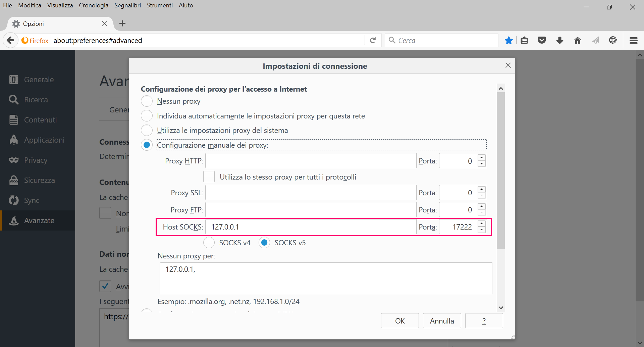Open Sicurezza preferences section
644x347 pixels.
click(38, 180)
